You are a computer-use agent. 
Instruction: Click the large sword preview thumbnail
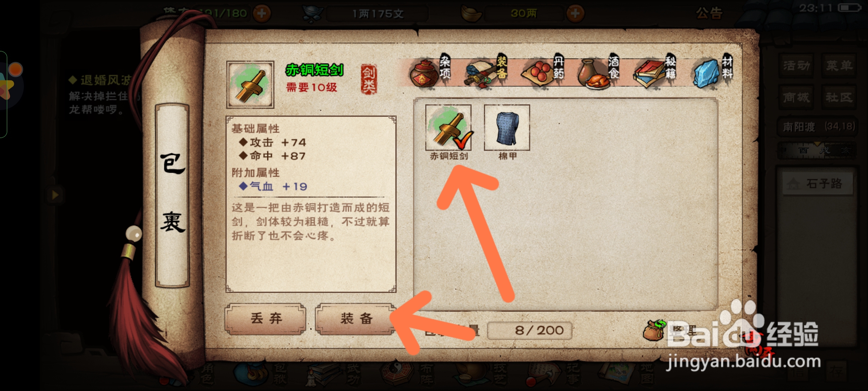click(250, 84)
